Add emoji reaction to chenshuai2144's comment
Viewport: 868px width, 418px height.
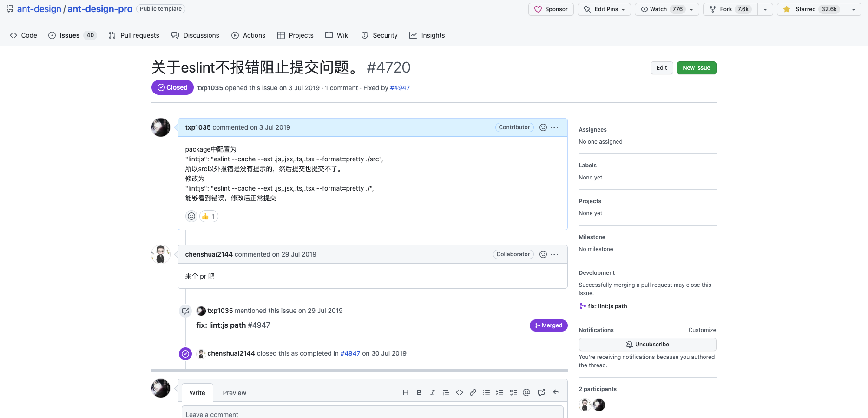[x=543, y=254]
